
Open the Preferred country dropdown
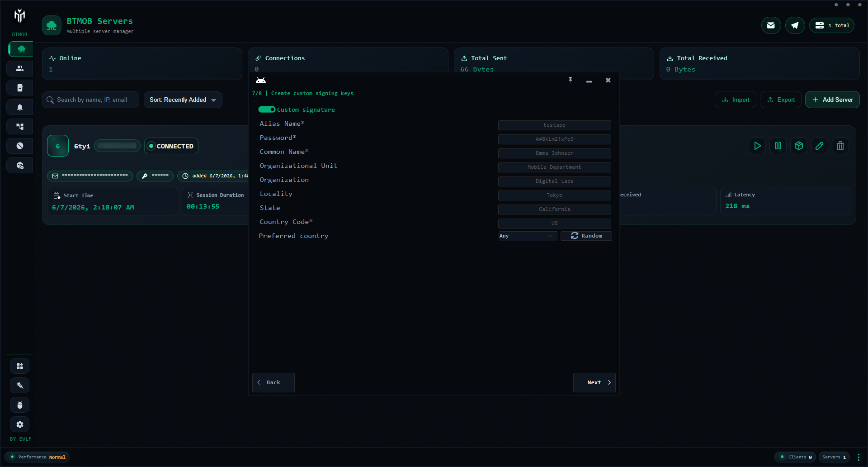tap(528, 236)
